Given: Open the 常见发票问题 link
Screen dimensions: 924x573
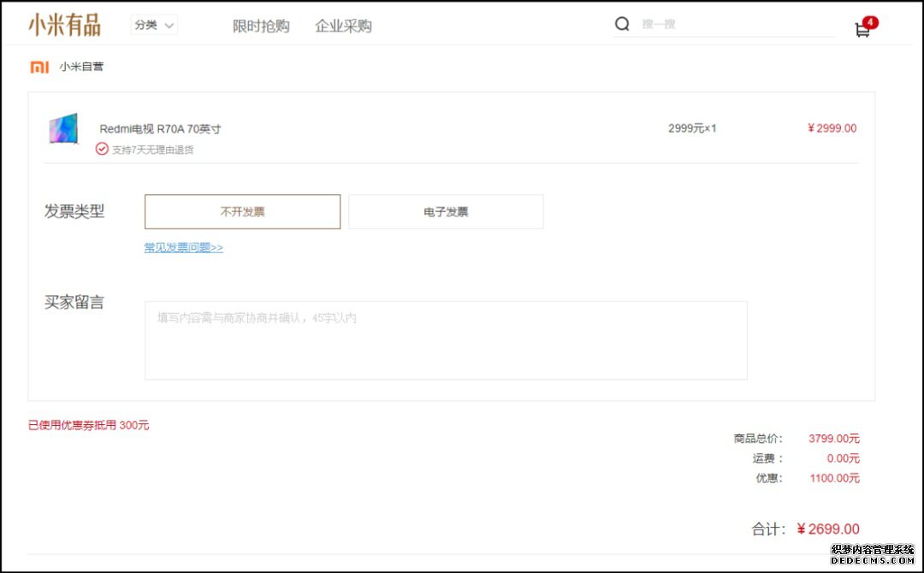Looking at the screenshot, I should [x=184, y=247].
